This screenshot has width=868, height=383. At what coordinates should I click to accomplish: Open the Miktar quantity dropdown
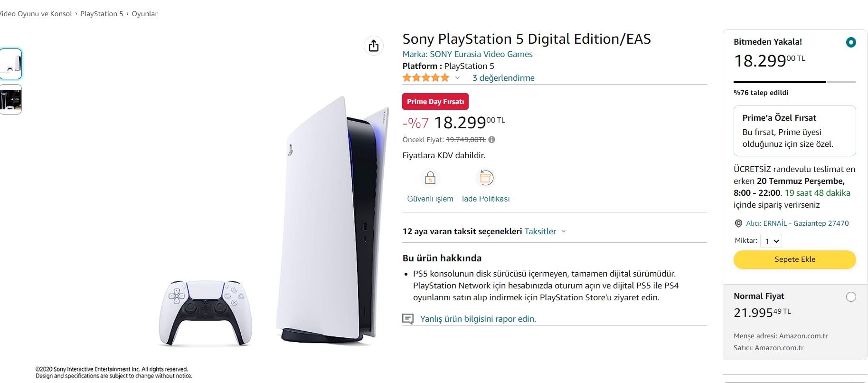[771, 241]
